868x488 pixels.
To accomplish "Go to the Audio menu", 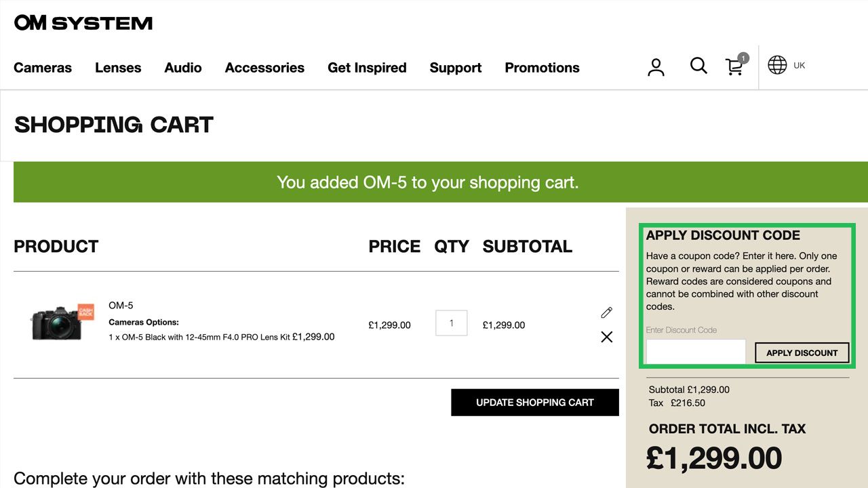I will coord(183,68).
